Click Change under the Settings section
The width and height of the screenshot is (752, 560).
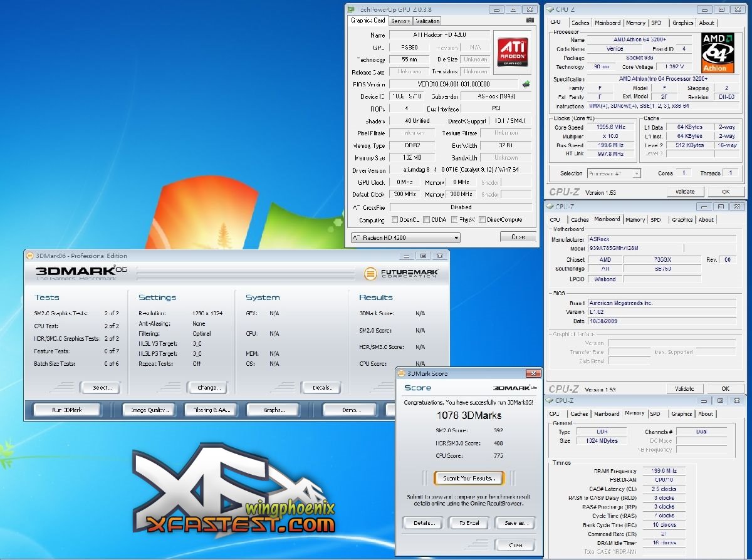[x=207, y=388]
